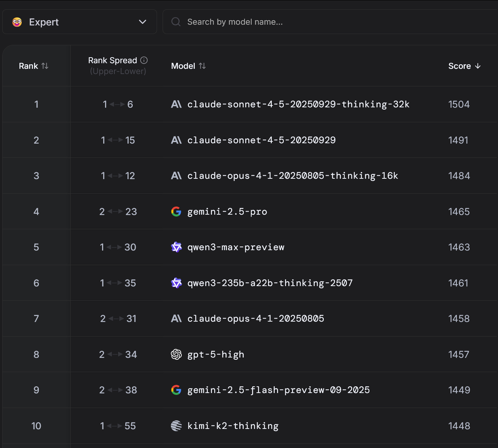Click Kimi logo beside kimi-k2-thinking
Image resolution: width=498 pixels, height=448 pixels.
176,426
